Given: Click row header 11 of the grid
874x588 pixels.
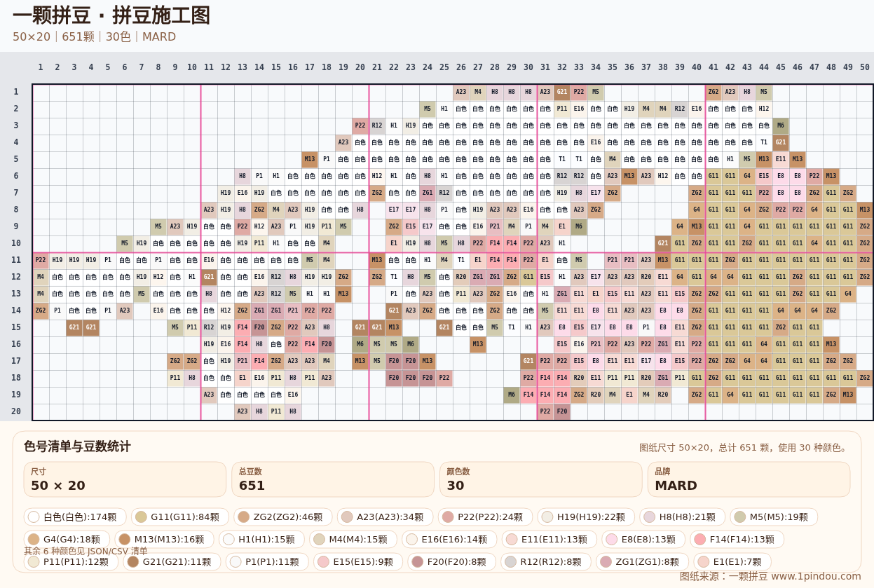Looking at the screenshot, I should click(x=15, y=260).
